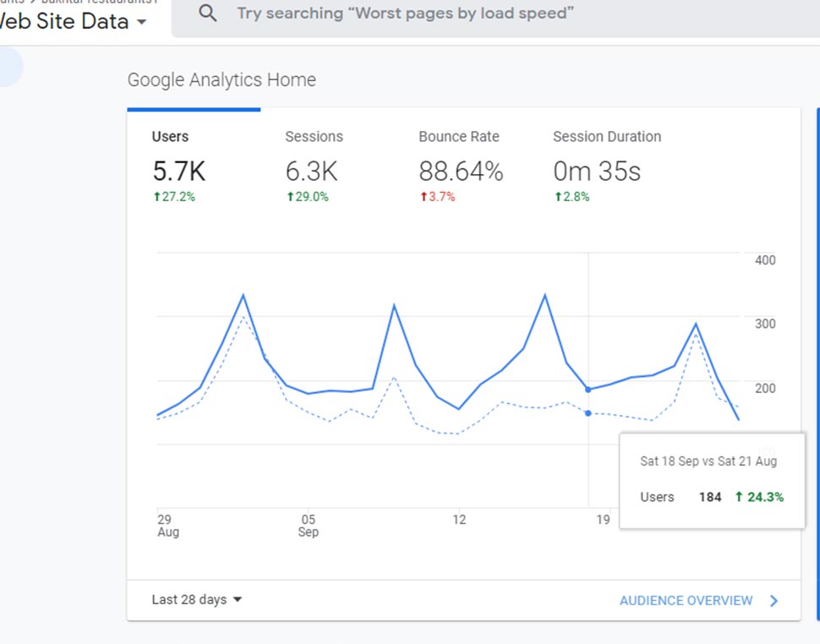Select the Session Duration metric tab
This screenshot has width=820, height=644.
coord(607,167)
